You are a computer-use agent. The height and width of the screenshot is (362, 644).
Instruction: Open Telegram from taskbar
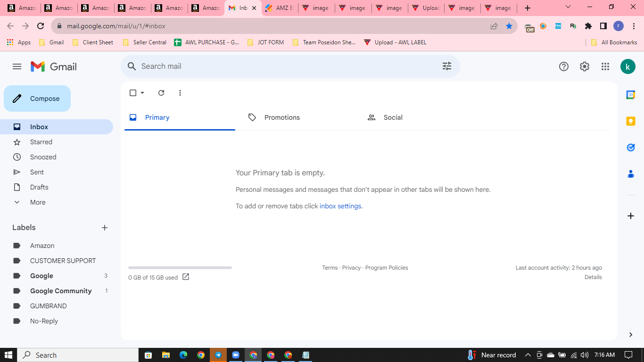pyautogui.click(x=218, y=355)
